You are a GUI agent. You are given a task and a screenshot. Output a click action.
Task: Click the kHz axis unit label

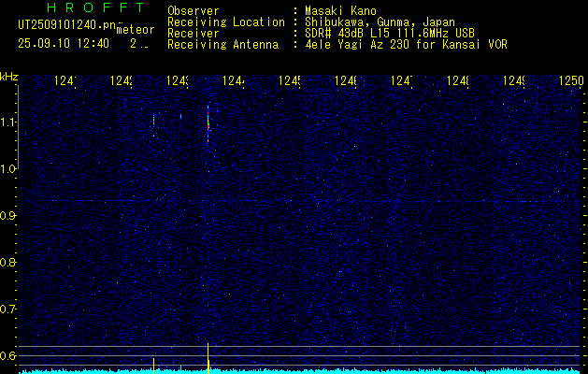[9, 77]
